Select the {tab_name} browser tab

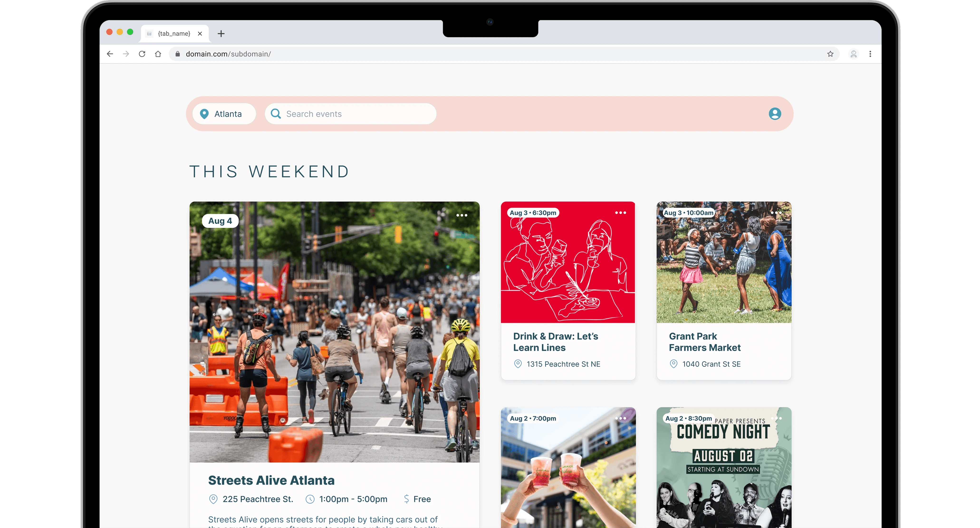click(174, 33)
